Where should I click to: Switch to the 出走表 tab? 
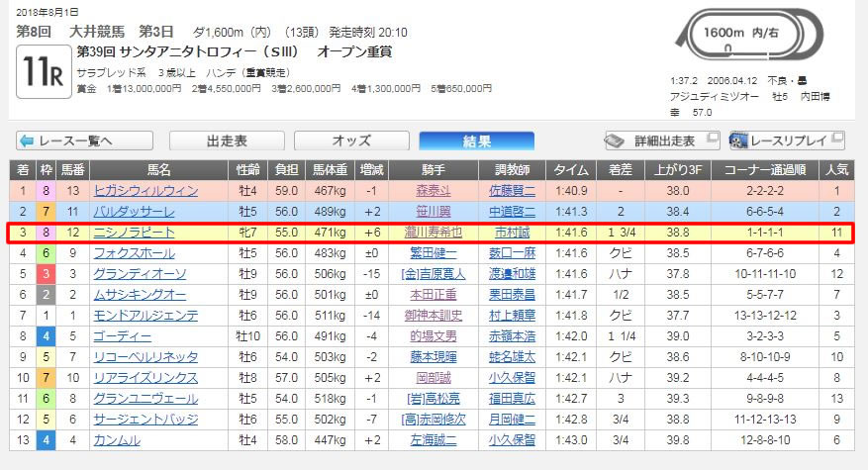coord(227,141)
